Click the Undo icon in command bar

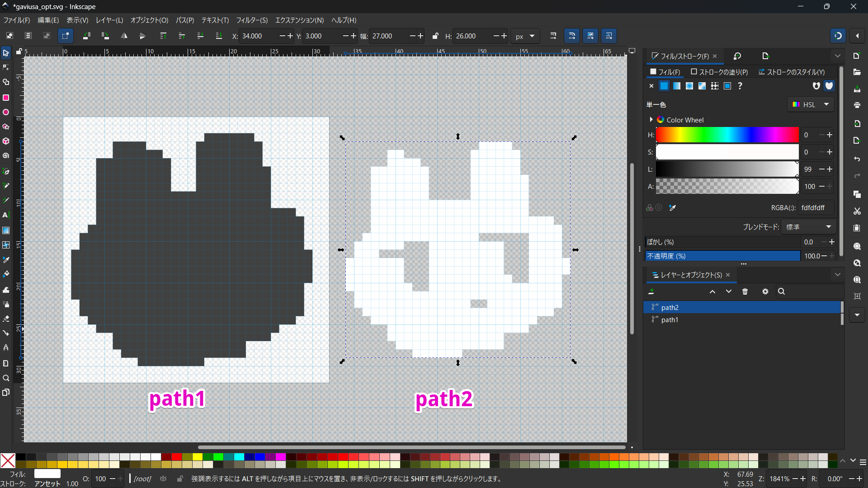coord(857,159)
